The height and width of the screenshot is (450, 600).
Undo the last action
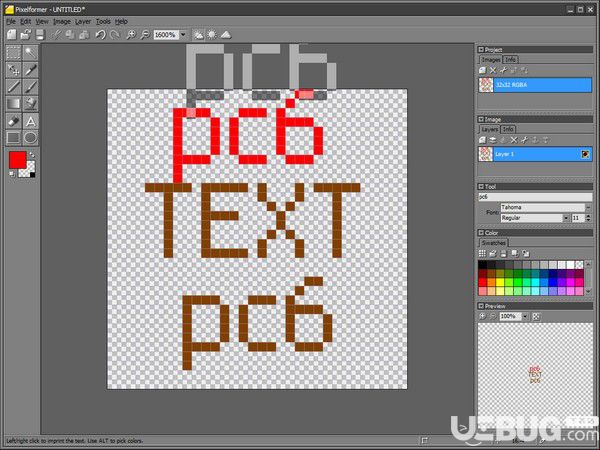100,35
